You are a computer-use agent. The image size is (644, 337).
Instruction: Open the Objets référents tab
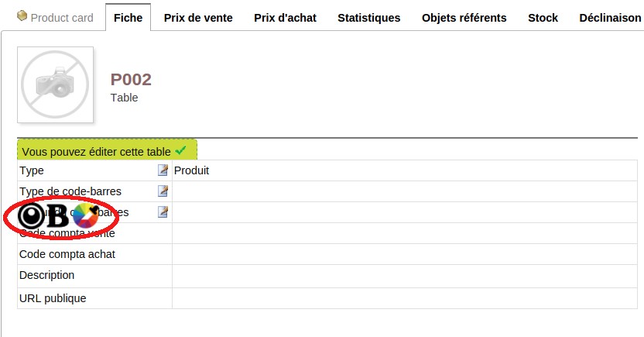click(464, 18)
